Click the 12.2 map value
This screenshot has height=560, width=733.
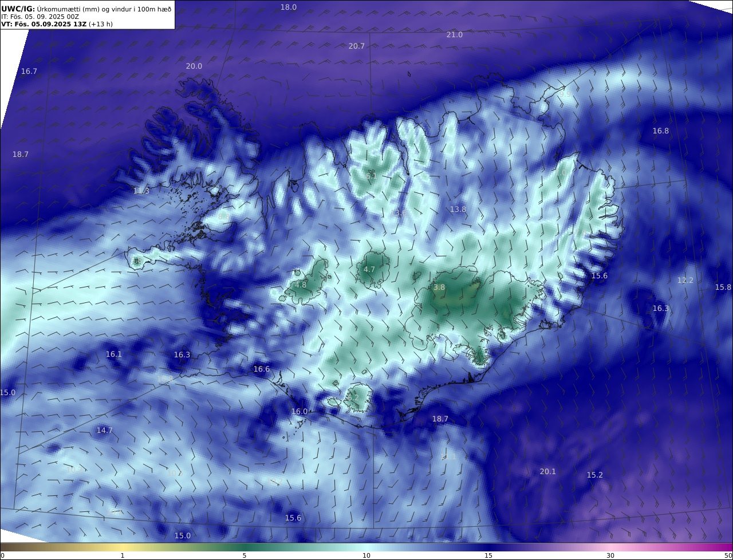coord(685,281)
